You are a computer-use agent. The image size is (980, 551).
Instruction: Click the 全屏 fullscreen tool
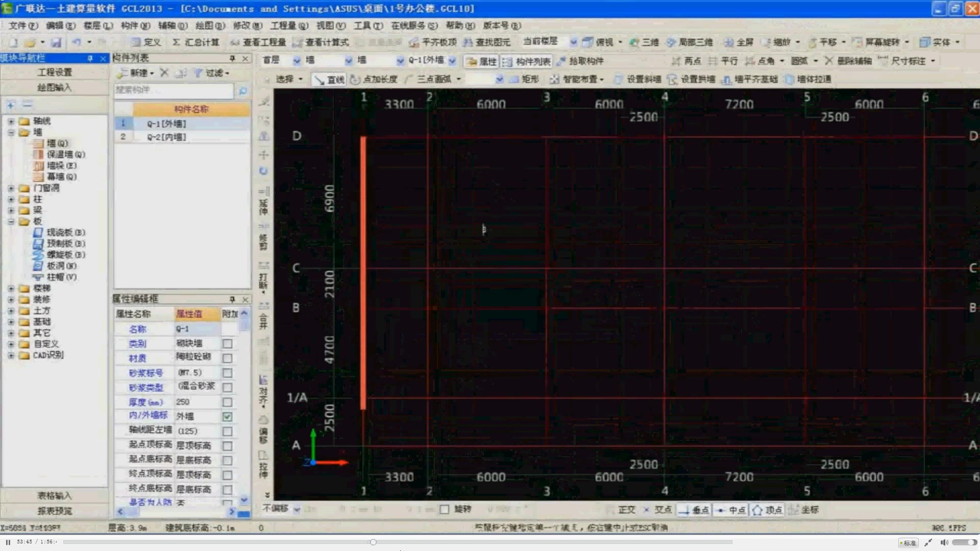click(x=739, y=42)
